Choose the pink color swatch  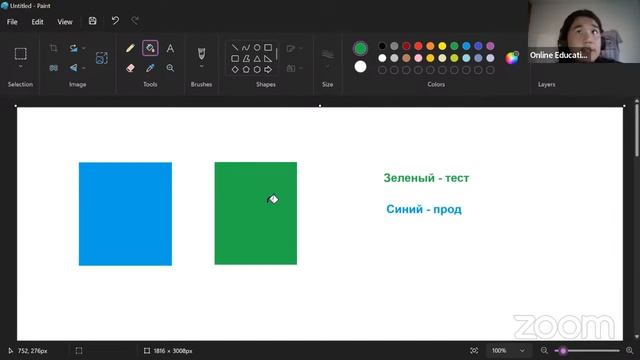[418, 58]
